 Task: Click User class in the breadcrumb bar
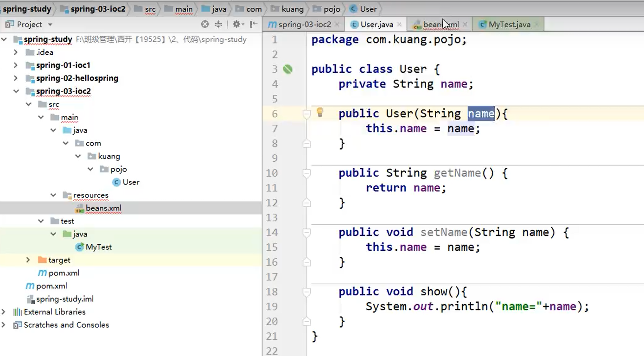tap(363, 9)
